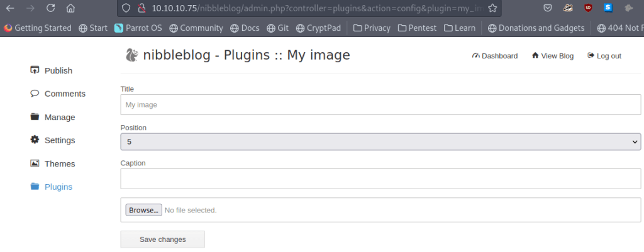The width and height of the screenshot is (644, 252).
Task: Open the Privacy bookmarks folder
Action: pyautogui.click(x=372, y=28)
